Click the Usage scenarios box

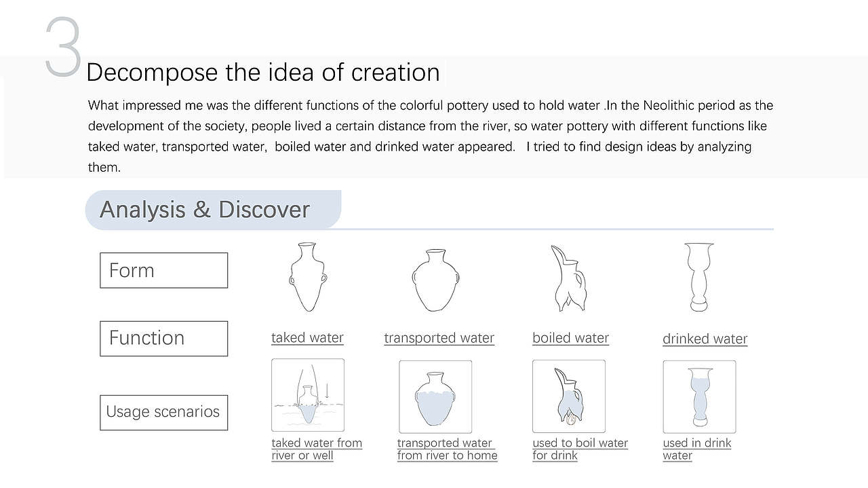coord(163,412)
